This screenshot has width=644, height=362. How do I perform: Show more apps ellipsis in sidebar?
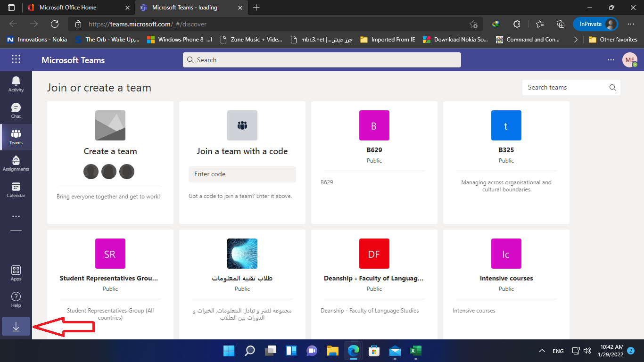[x=16, y=216]
